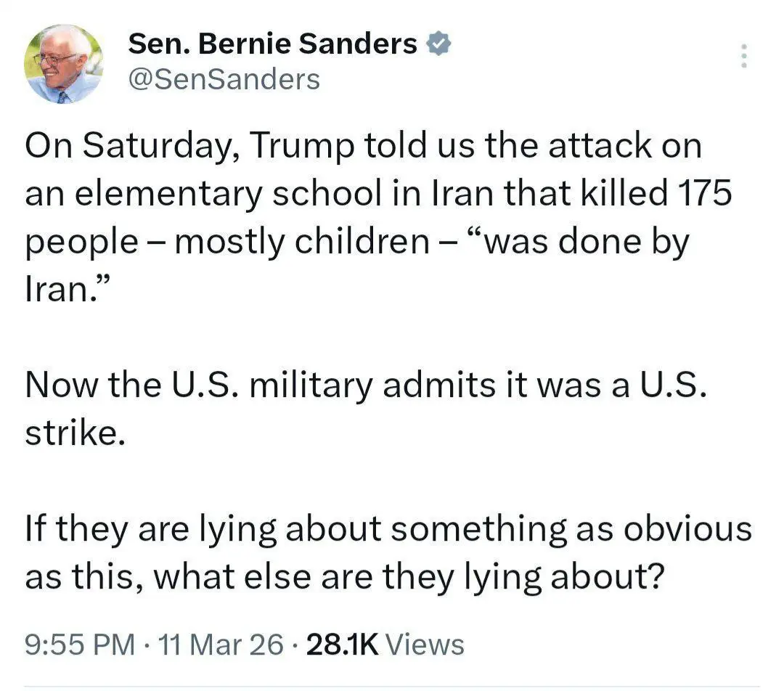
Task: View the 28.1K view count
Action: tap(343, 644)
